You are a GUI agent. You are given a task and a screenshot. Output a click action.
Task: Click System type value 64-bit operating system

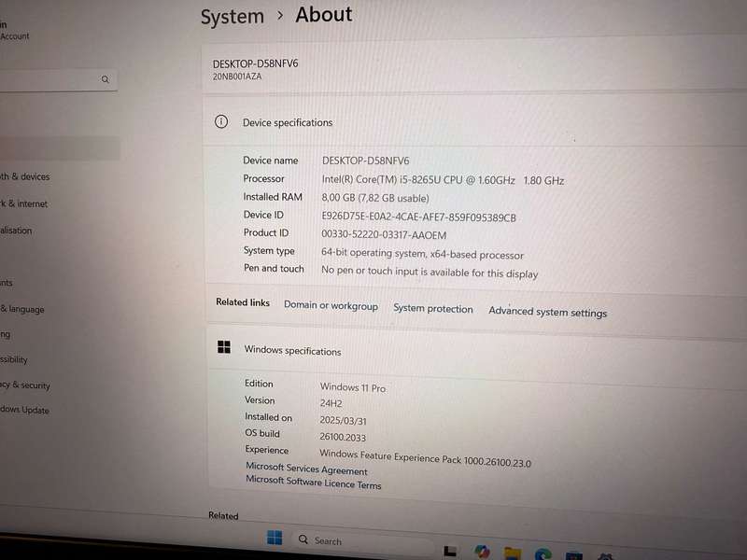coord(423,253)
